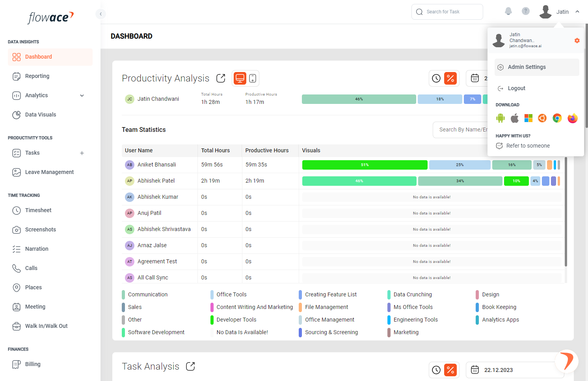Download the Apple macOS app
This screenshot has width=588, height=381.
point(515,118)
